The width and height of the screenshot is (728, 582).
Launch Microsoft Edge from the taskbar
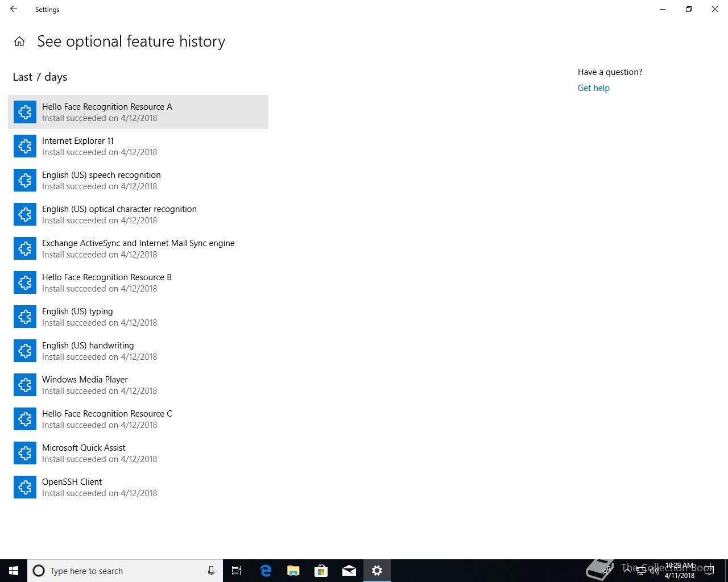click(x=266, y=571)
